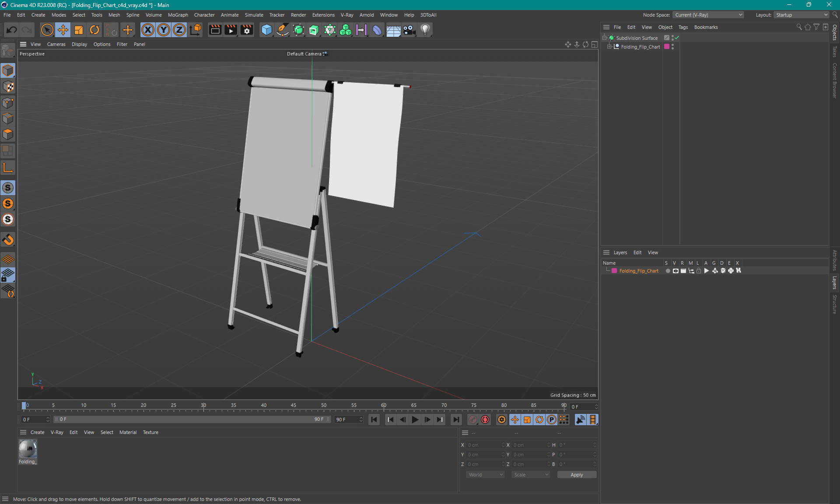840x504 pixels.
Task: Toggle viewport layout maximize icon
Action: click(x=594, y=44)
